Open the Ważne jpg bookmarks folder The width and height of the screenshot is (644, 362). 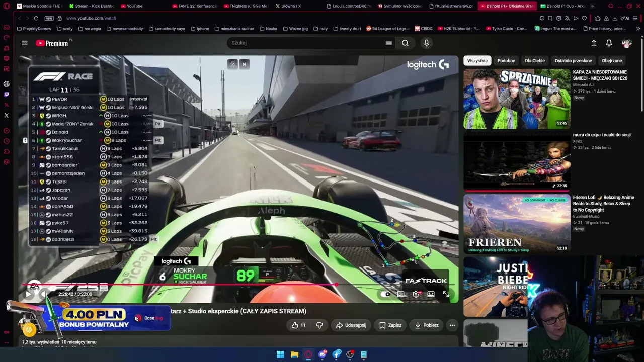[295, 29]
